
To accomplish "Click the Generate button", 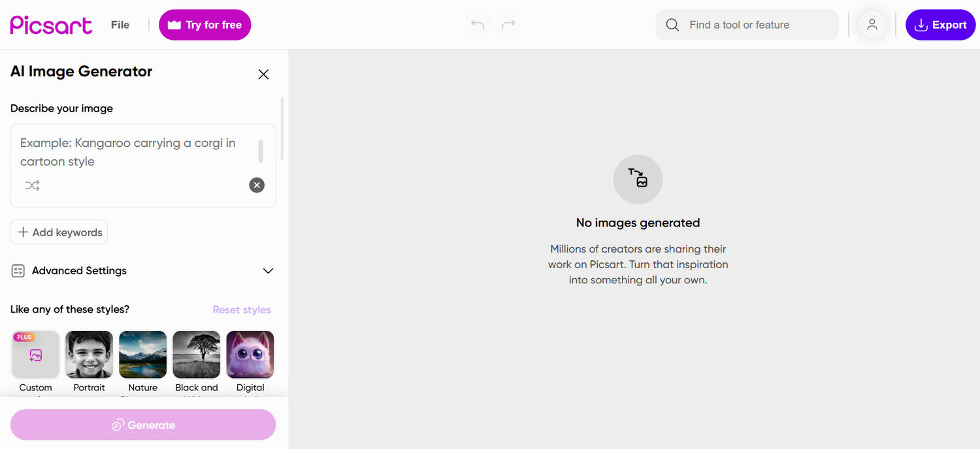I will click(x=143, y=425).
